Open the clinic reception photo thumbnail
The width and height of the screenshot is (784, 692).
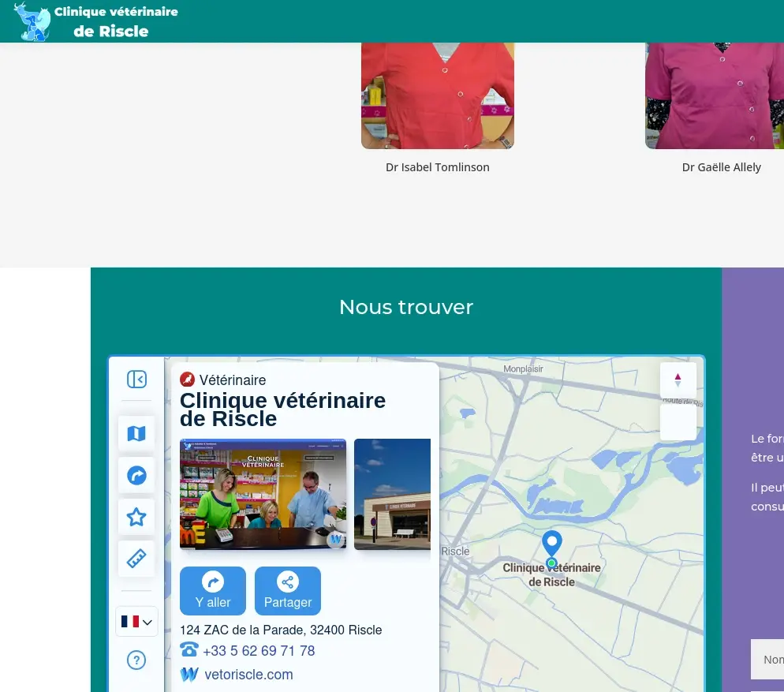263,494
